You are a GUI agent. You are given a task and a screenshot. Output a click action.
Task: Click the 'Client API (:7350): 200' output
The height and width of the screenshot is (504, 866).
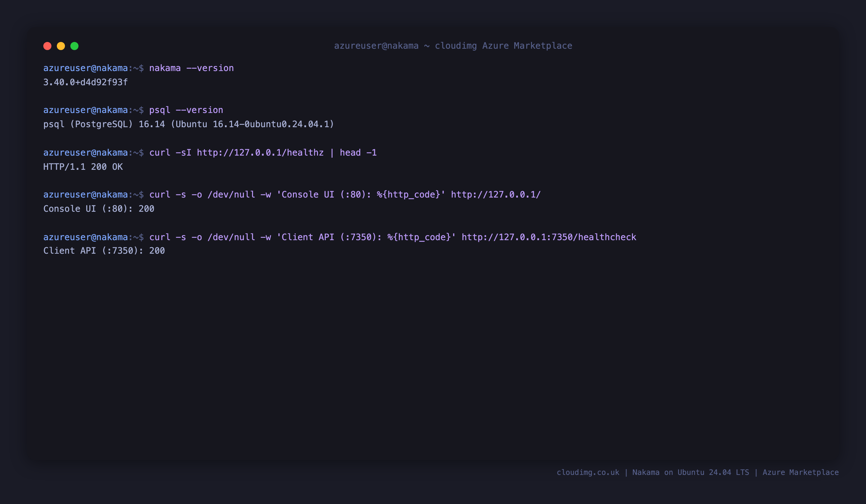coord(104,251)
